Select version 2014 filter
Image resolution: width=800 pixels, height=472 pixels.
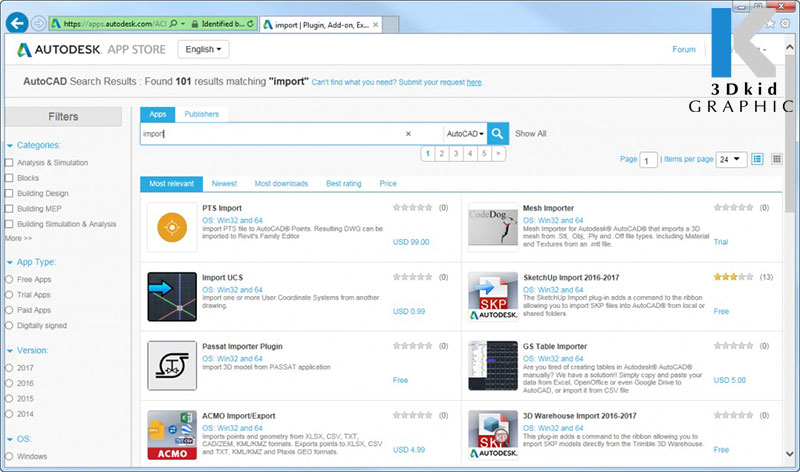pyautogui.click(x=9, y=414)
